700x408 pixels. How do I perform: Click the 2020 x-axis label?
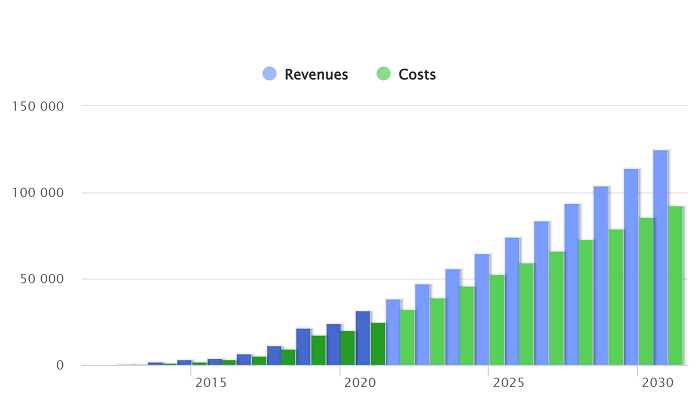pyautogui.click(x=360, y=383)
